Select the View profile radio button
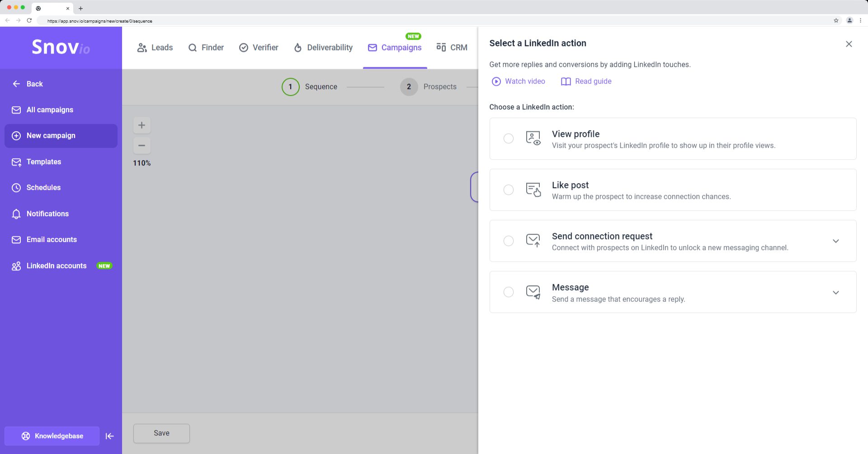This screenshot has height=454, width=868. point(508,138)
